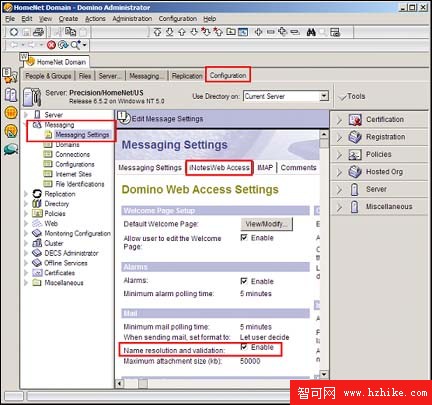Click the View/Modify button
Screen dimensions: 432x405
267,224
